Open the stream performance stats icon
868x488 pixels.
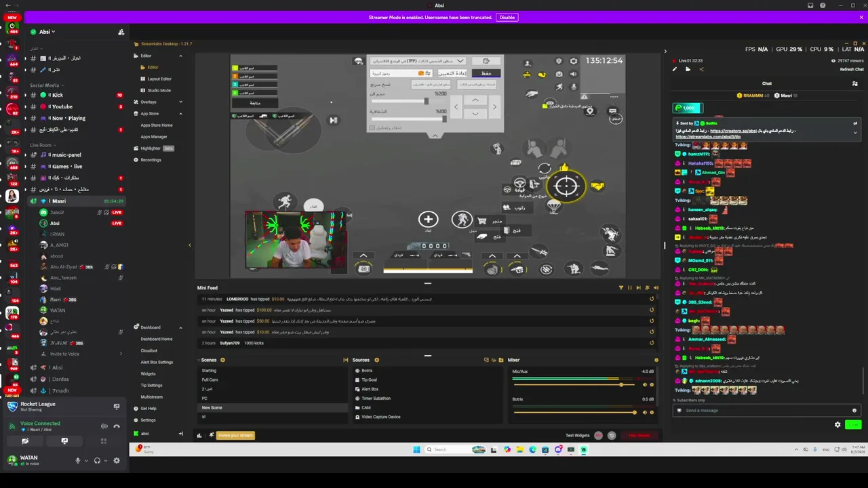pyautogui.click(x=199, y=435)
